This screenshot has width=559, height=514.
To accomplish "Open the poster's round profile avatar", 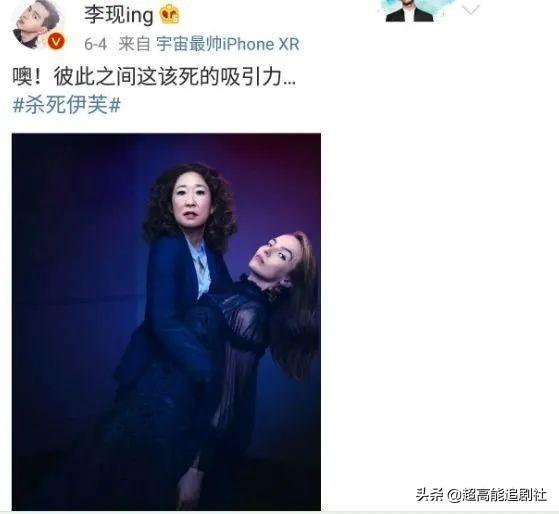I will click(x=37, y=24).
